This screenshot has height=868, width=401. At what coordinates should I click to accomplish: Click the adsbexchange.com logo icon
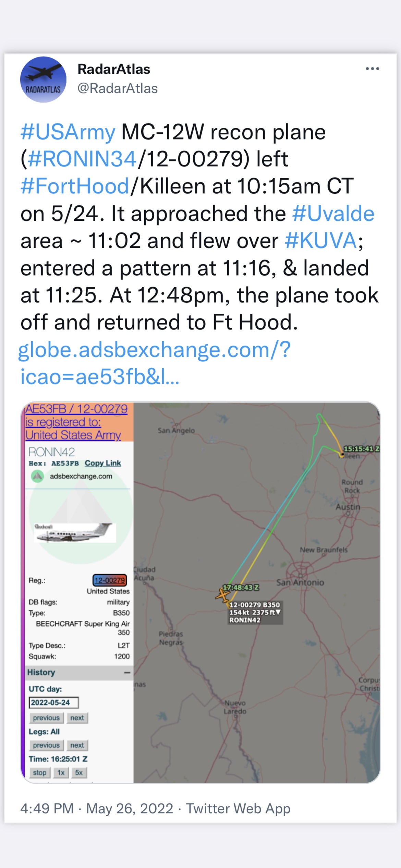pos(37,476)
